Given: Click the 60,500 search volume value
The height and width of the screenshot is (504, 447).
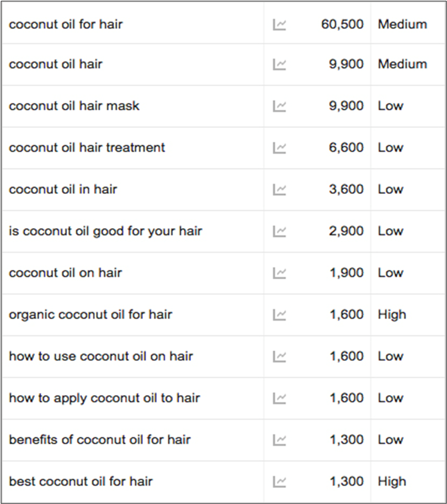Looking at the screenshot, I should point(342,24).
